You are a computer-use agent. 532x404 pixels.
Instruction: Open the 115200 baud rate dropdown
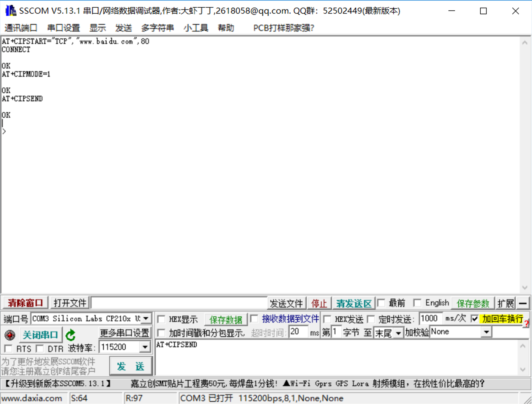[145, 347]
